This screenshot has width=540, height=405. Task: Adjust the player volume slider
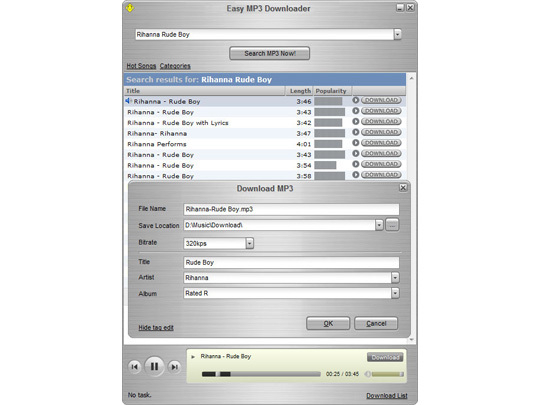point(387,374)
